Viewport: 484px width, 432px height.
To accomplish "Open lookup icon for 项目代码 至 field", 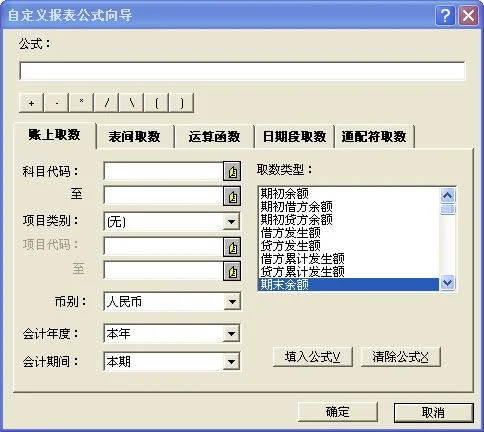I will tap(232, 271).
